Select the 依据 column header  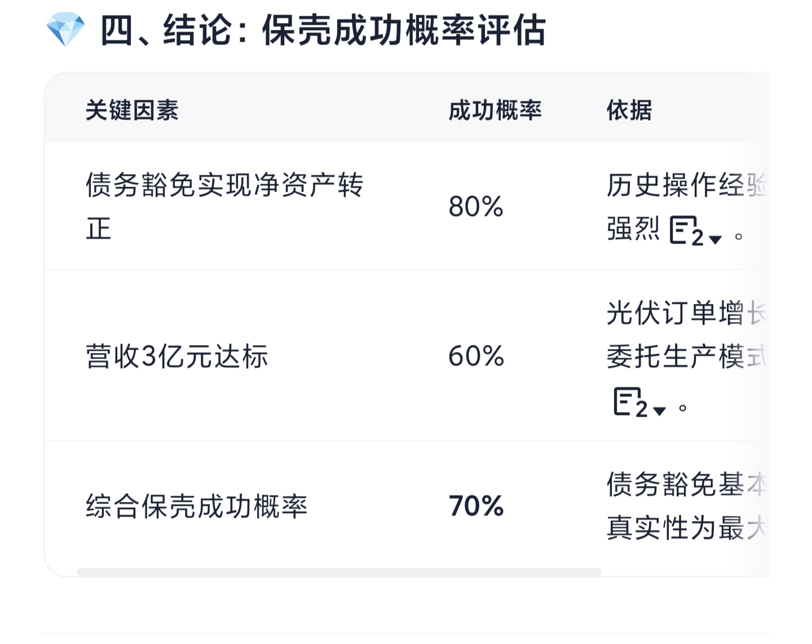[x=629, y=110]
